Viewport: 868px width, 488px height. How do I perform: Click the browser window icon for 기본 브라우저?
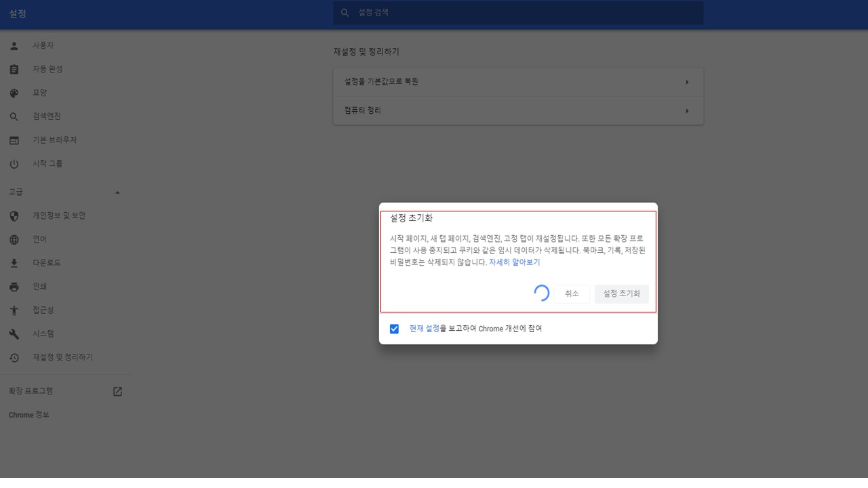[x=14, y=140]
